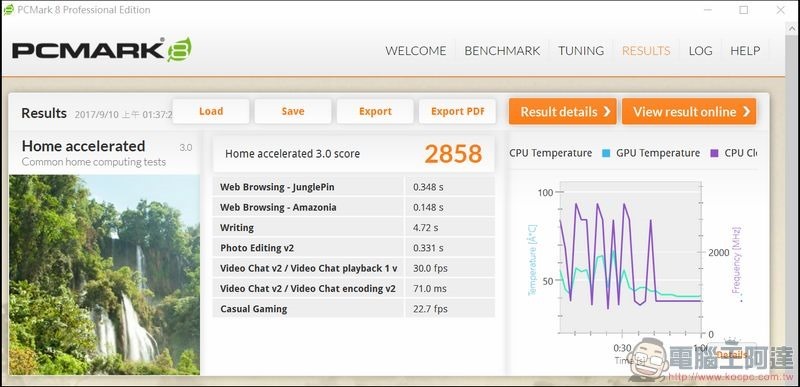Open the LOG tab
Viewport: 800px width, 387px height.
coord(700,50)
